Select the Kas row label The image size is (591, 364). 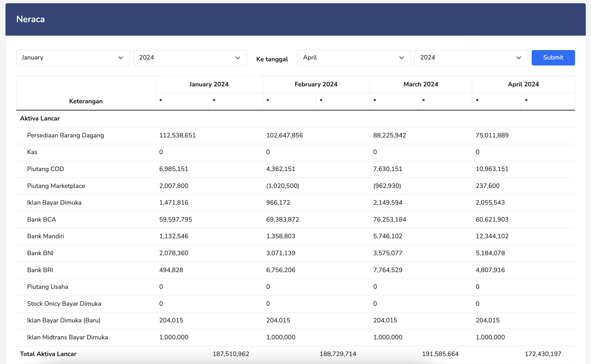point(32,152)
